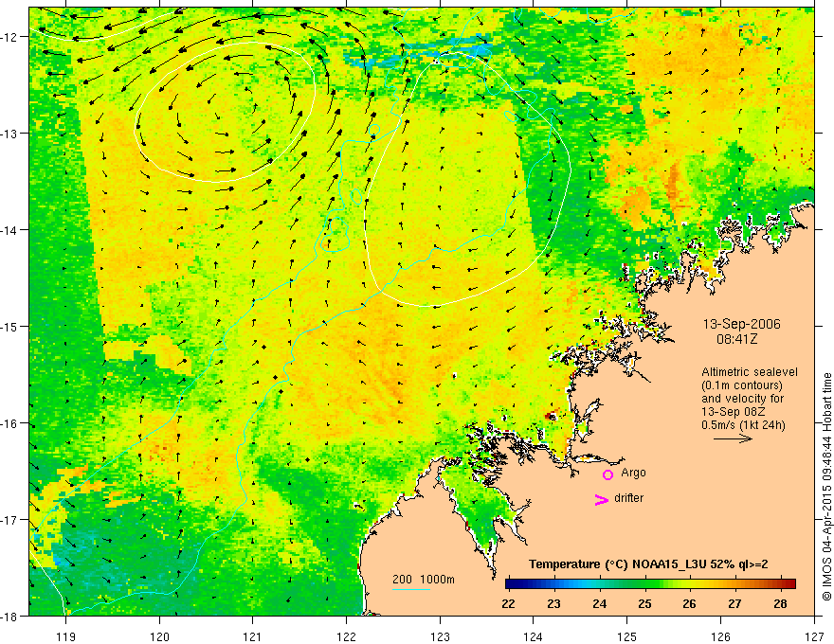
Task: Click the 'drifter' legend label
Action: [628, 498]
